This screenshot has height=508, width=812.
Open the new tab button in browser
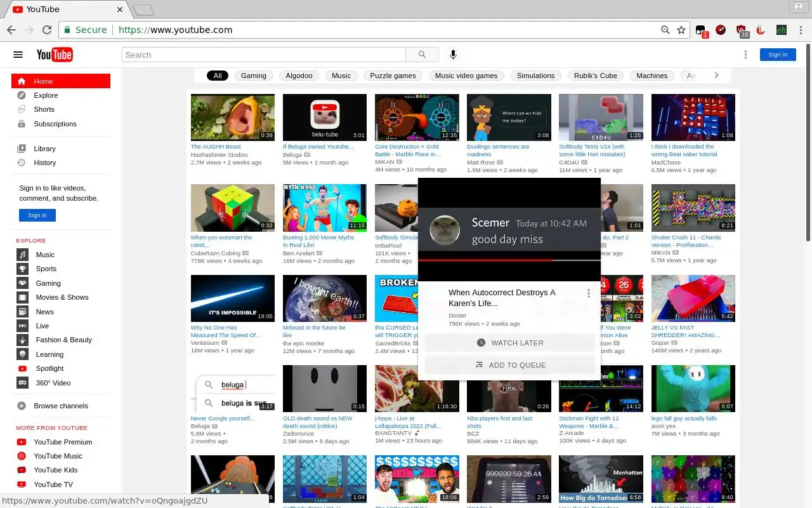tap(143, 10)
